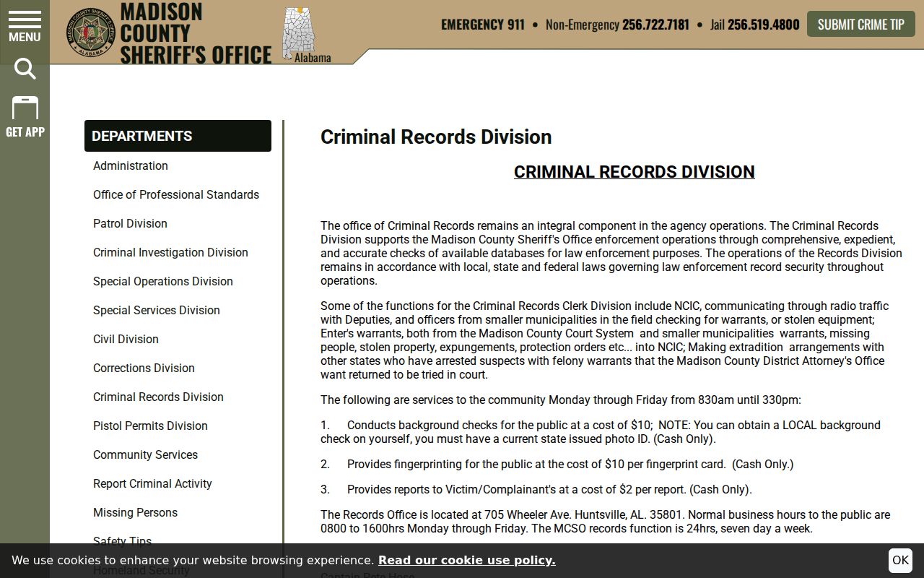Click the Madison County Sheriff's Office title
The image size is (924, 578).
195,33
